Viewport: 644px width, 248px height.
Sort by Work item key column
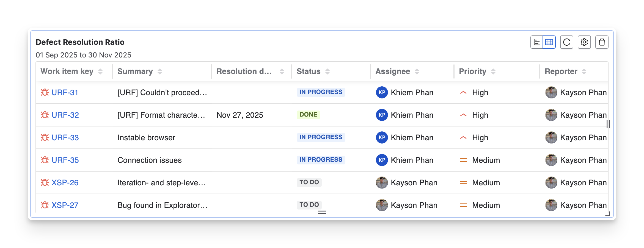point(100,71)
